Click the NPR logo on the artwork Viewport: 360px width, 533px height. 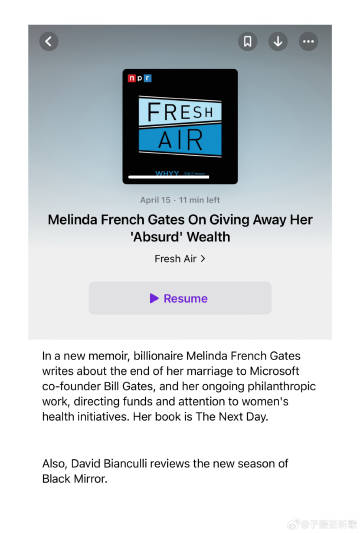click(x=139, y=78)
